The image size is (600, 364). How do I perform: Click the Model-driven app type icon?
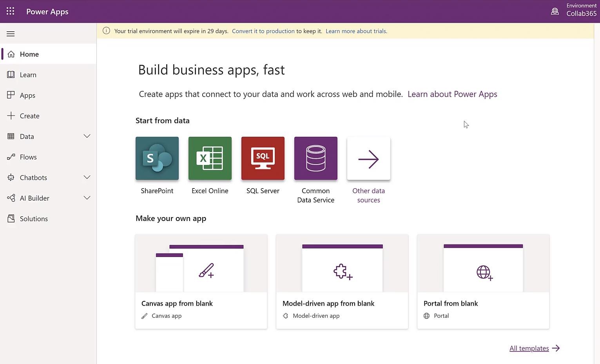click(x=286, y=316)
